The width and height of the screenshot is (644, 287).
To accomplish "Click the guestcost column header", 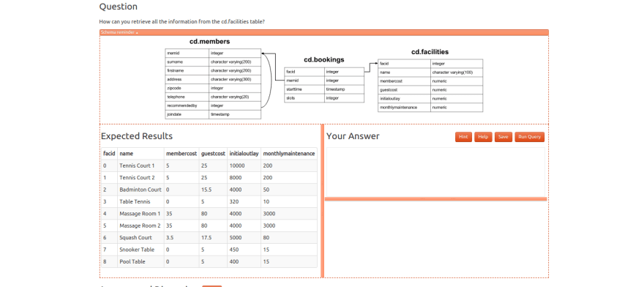I will pos(213,153).
